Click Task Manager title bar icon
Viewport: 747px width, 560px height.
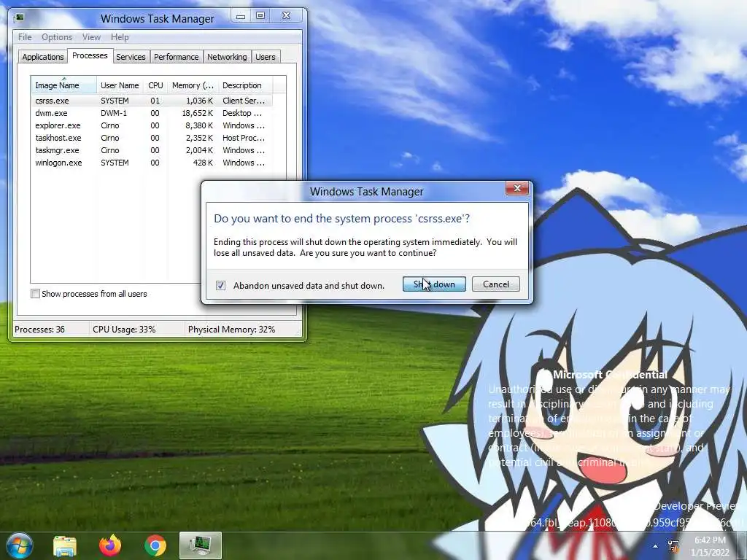coord(20,17)
